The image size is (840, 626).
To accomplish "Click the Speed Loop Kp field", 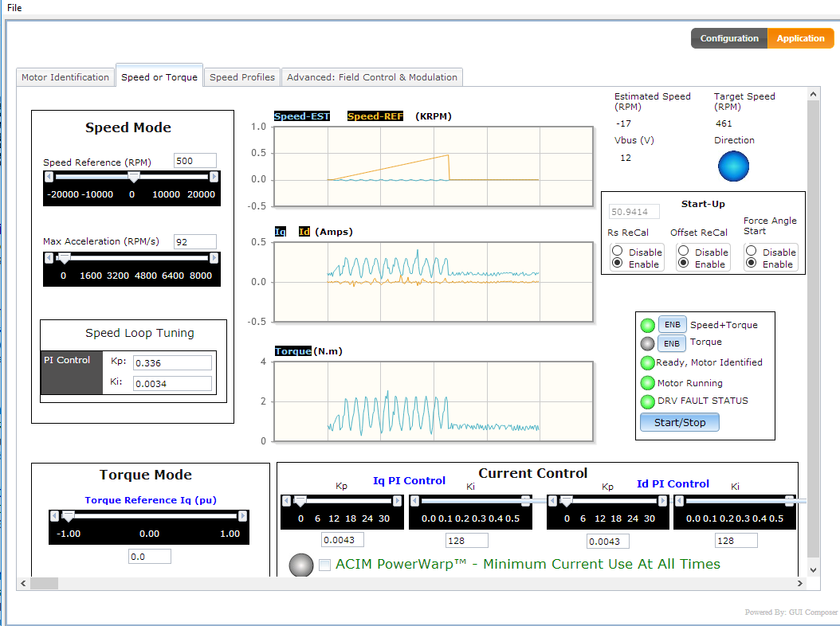I will click(172, 362).
